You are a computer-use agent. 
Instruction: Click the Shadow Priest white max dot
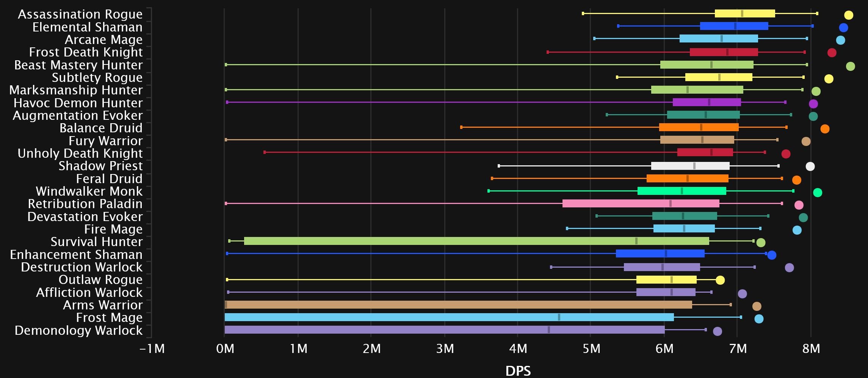[810, 166]
